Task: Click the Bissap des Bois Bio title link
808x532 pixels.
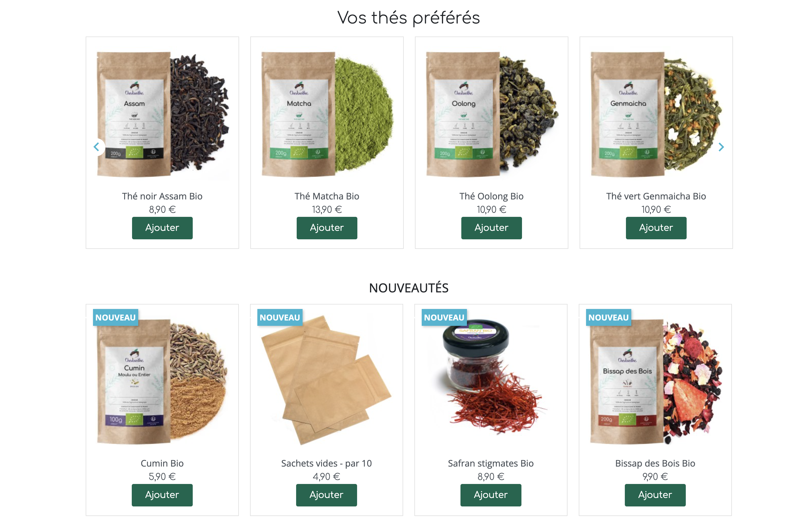Action: (x=655, y=463)
